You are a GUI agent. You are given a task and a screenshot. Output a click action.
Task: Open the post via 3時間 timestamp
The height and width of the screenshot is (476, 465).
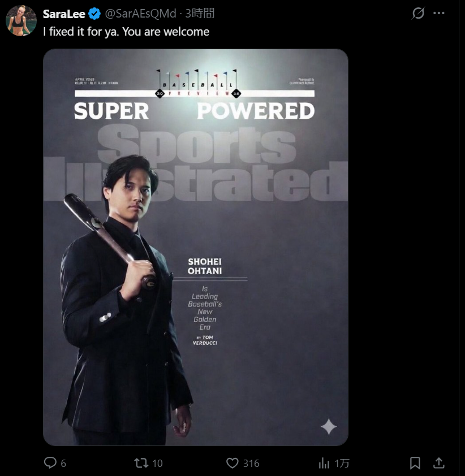(200, 14)
